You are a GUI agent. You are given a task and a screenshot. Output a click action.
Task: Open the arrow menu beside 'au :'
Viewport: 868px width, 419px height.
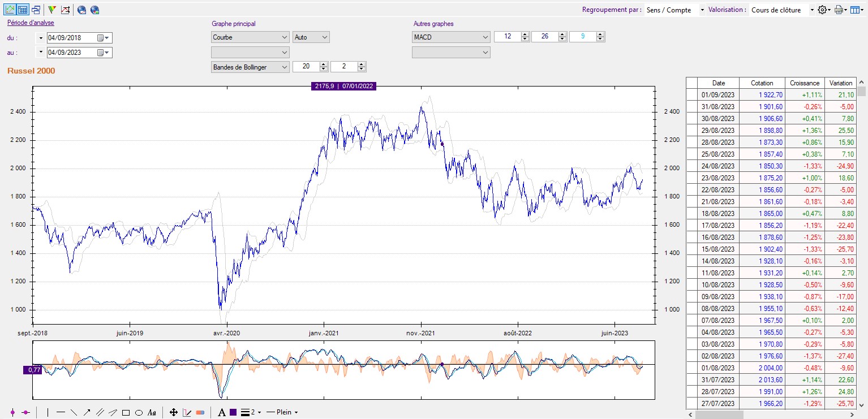pos(41,53)
